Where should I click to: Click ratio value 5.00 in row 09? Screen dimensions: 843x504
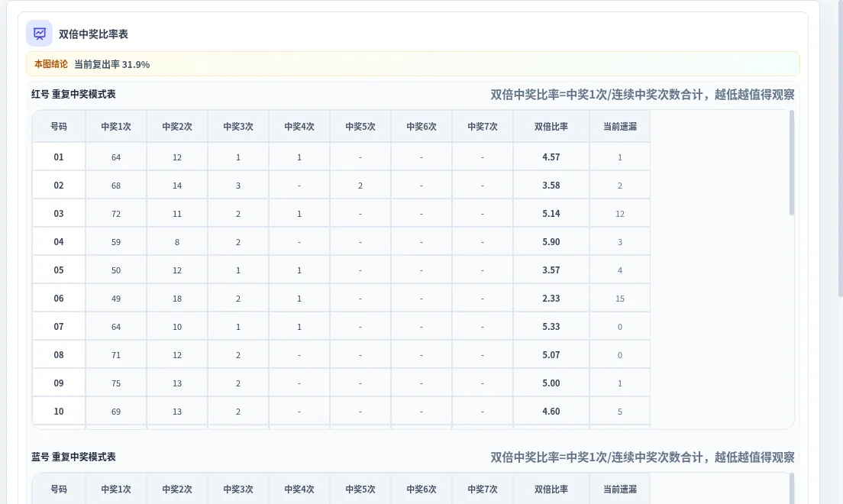pyautogui.click(x=551, y=383)
